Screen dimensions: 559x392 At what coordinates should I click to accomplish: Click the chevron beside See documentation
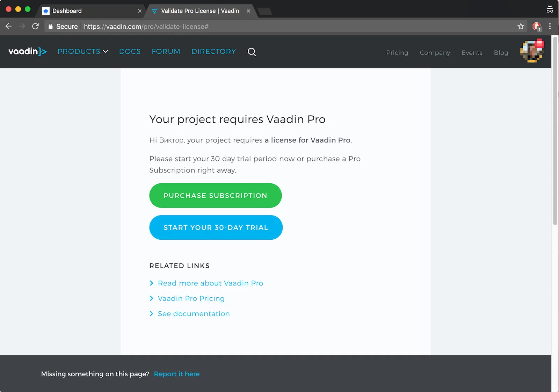[x=152, y=314]
